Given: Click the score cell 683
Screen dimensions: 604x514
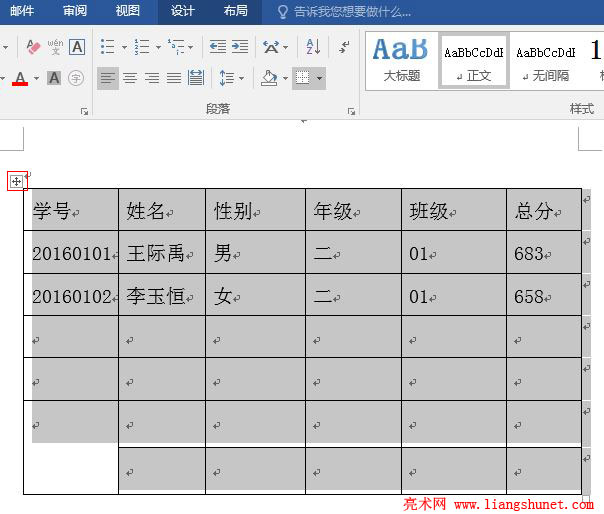Looking at the screenshot, I should point(544,252).
